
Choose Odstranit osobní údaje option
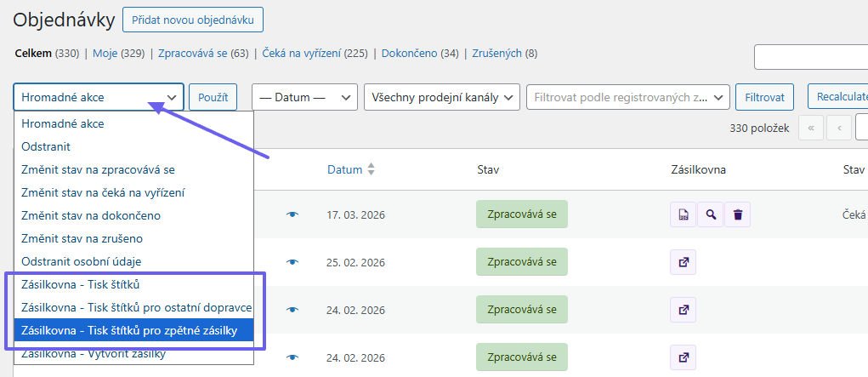point(134,261)
